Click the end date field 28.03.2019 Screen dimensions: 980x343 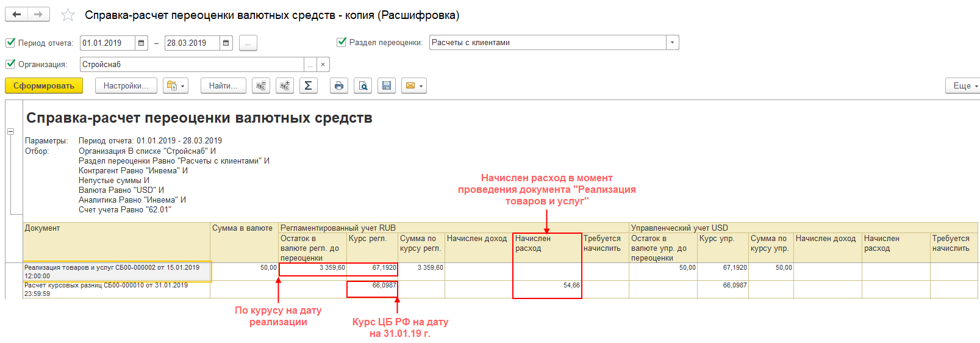click(193, 43)
